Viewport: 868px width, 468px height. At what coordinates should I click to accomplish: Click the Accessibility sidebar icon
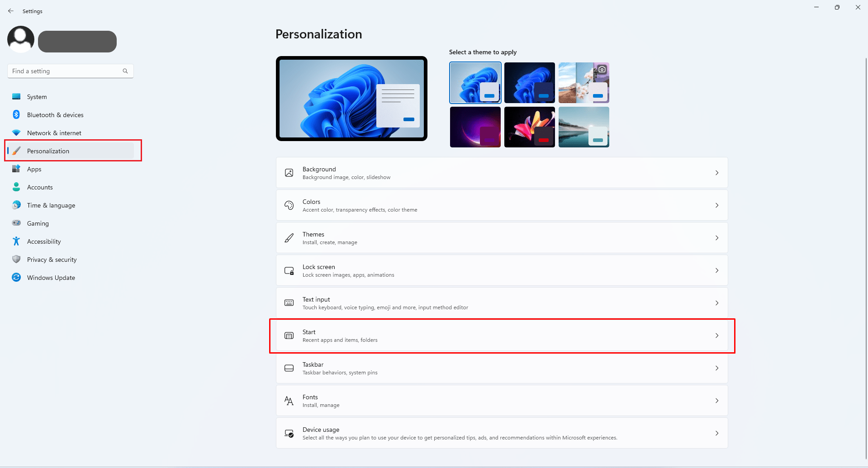[16, 241]
